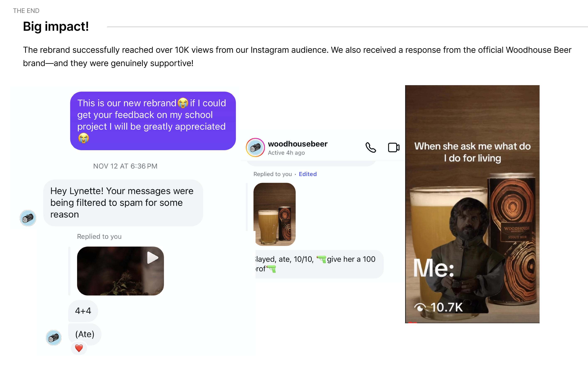Click the (Ate) message bubble
The image size is (588, 371).
pos(85,334)
